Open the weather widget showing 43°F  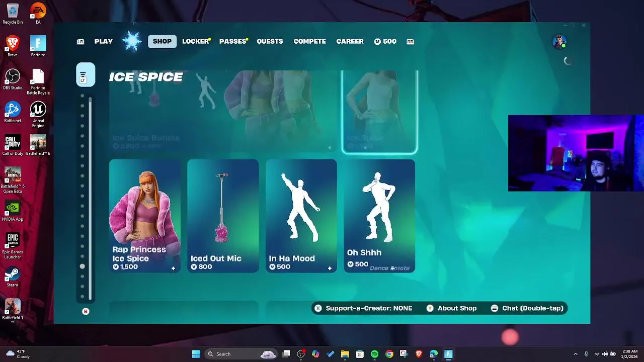[x=18, y=354]
